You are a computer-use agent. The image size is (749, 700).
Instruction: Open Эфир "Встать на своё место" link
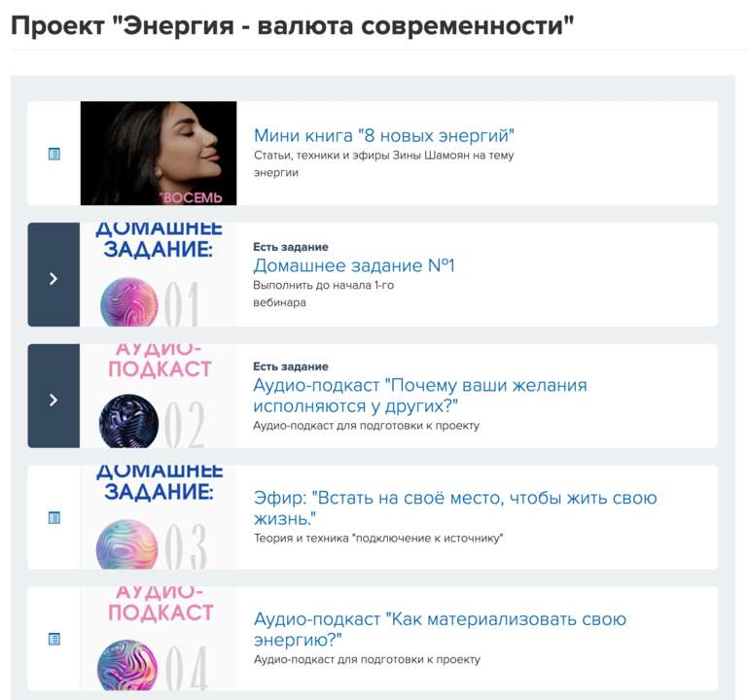(x=455, y=508)
